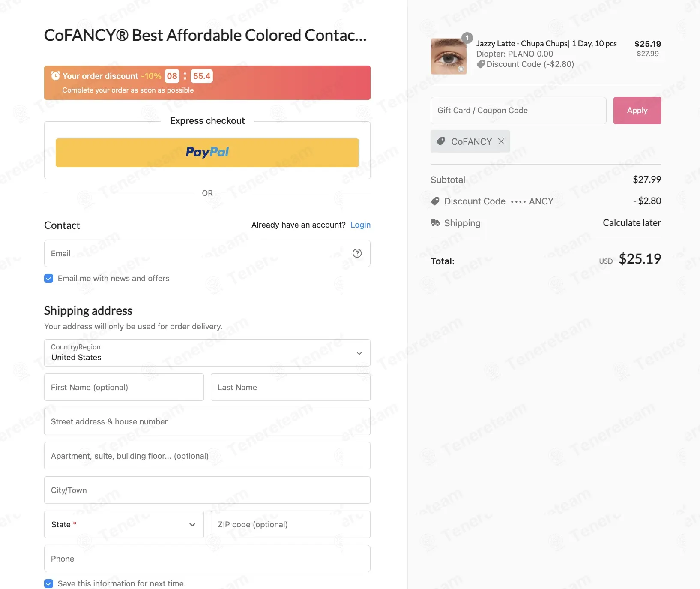Image resolution: width=700 pixels, height=589 pixels.
Task: Apply the coupon code
Action: pyautogui.click(x=637, y=111)
